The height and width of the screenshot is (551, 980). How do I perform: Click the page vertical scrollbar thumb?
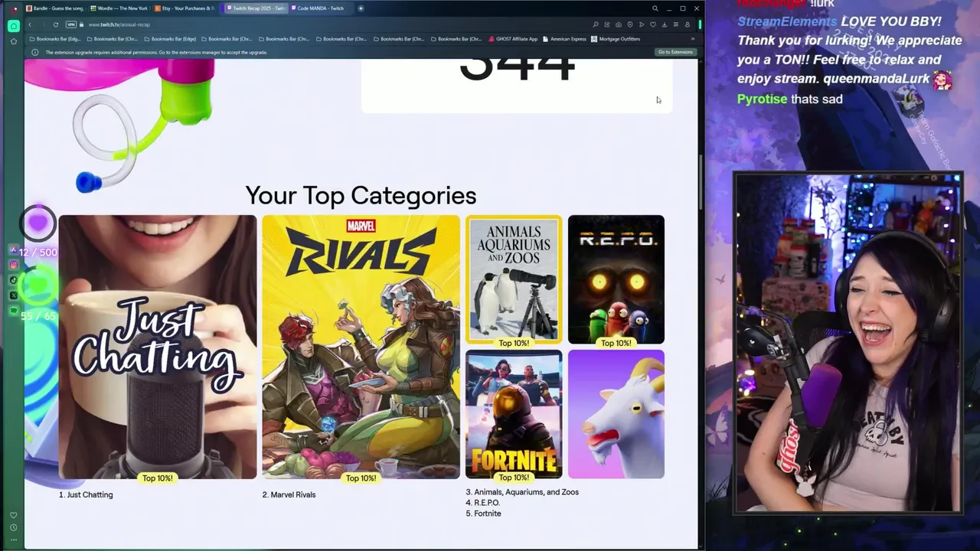coord(701,181)
